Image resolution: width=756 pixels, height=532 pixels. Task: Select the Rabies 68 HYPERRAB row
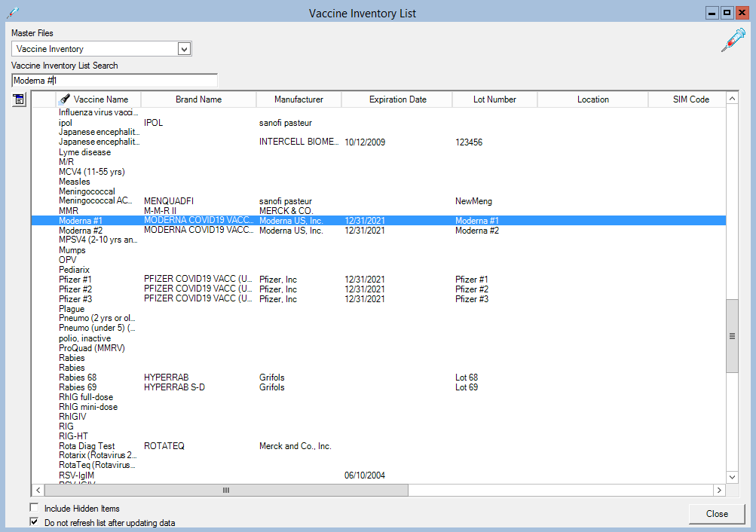(78, 378)
